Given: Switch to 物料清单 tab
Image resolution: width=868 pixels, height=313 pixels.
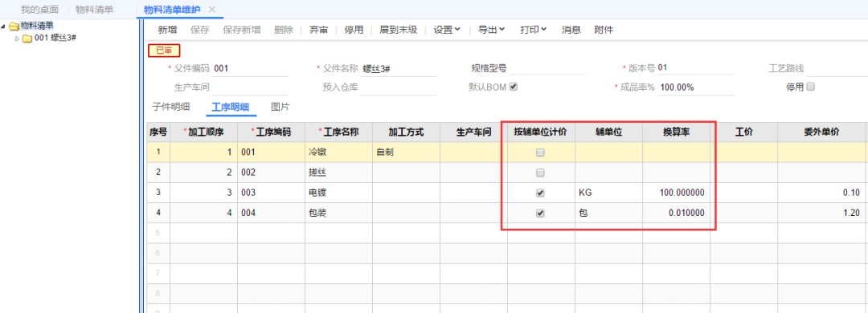Looking at the screenshot, I should (94, 10).
